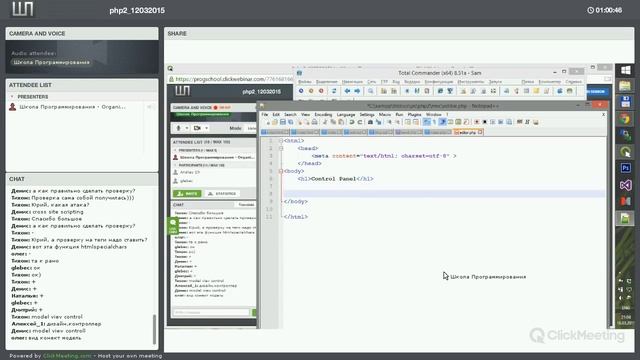Screen dimensions: 640x360
Task: Collapse Participants group in shared webinar window
Action: click(x=176, y=165)
